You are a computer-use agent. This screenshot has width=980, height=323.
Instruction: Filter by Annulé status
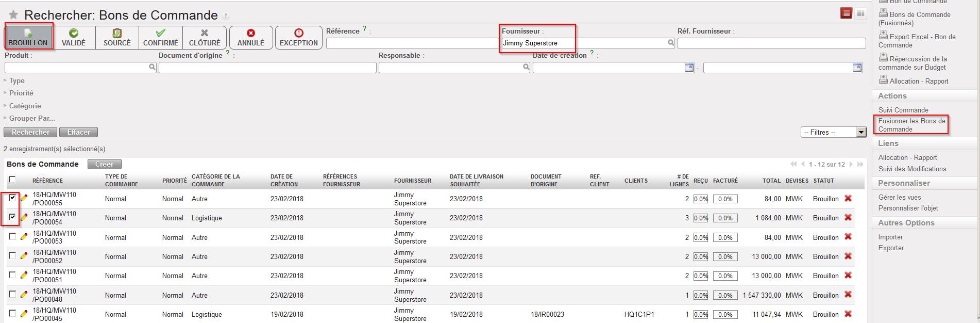(x=250, y=38)
